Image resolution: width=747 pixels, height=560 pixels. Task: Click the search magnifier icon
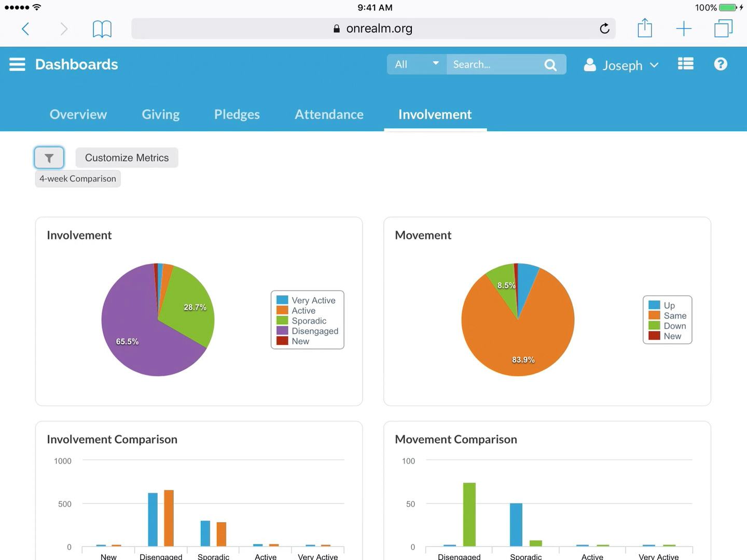click(550, 65)
